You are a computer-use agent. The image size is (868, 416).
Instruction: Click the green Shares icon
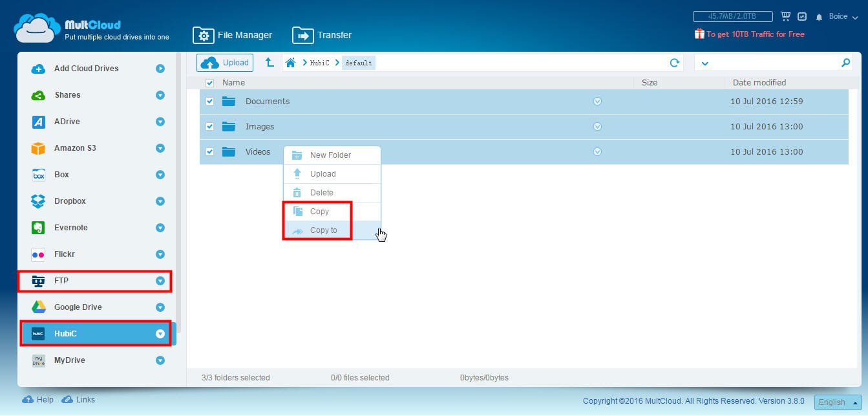(38, 95)
